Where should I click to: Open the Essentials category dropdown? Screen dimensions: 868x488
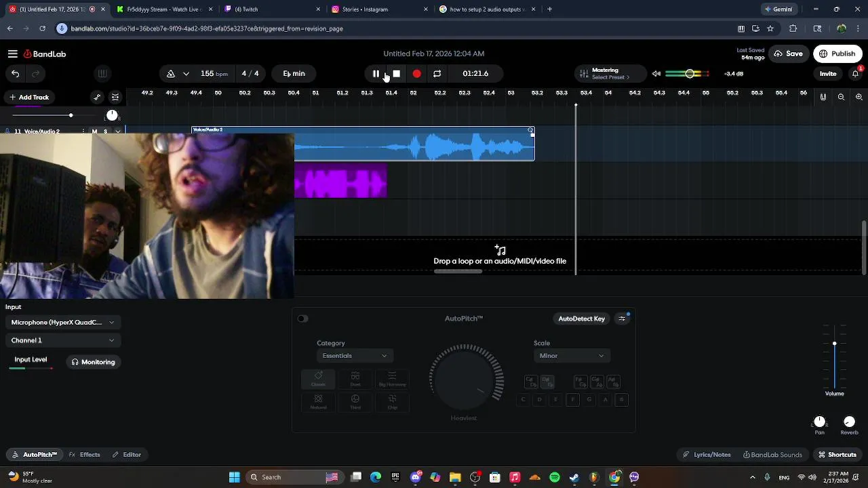coord(355,356)
